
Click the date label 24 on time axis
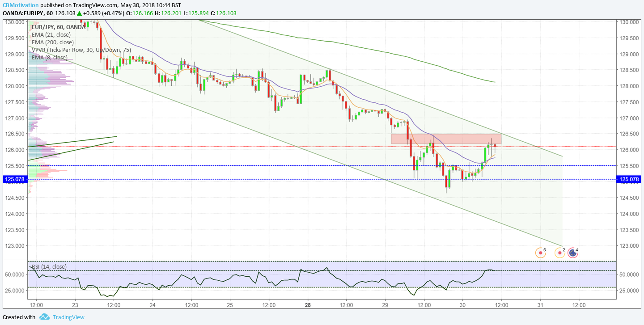pos(153,305)
